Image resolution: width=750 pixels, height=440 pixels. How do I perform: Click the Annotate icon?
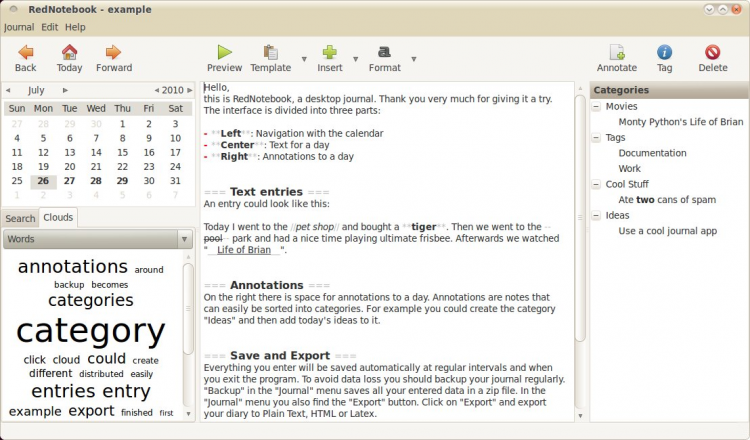pos(617,52)
